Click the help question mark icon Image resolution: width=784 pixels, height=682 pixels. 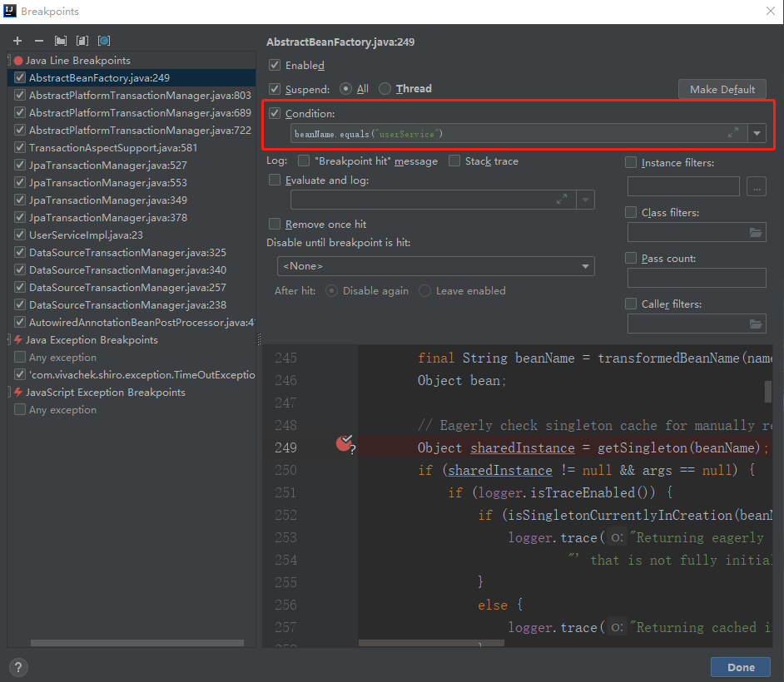point(18,667)
